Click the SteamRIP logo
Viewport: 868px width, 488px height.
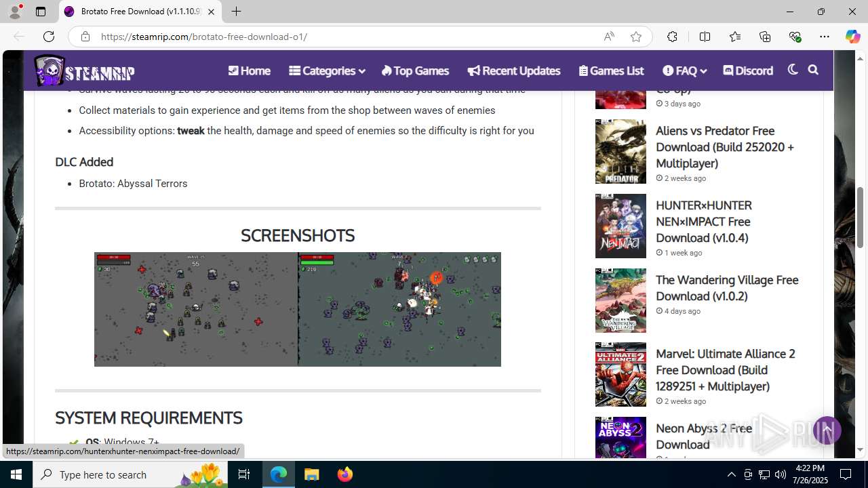click(85, 70)
